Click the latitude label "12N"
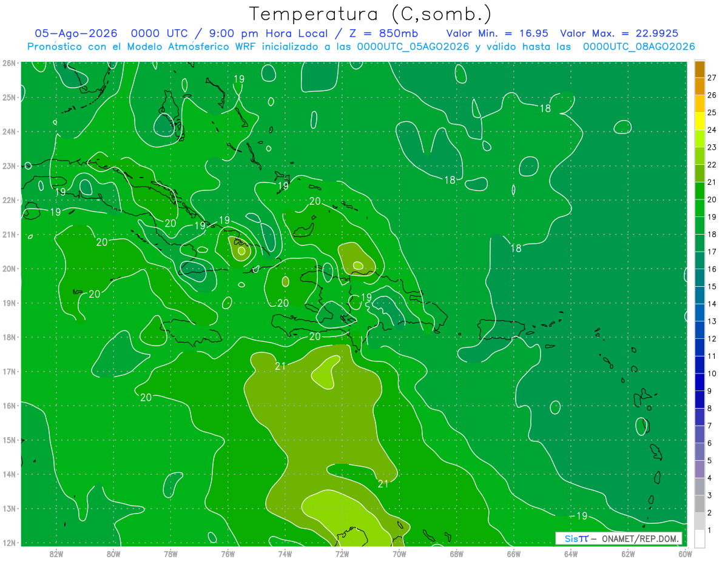This screenshot has height=562, width=728. (9, 543)
